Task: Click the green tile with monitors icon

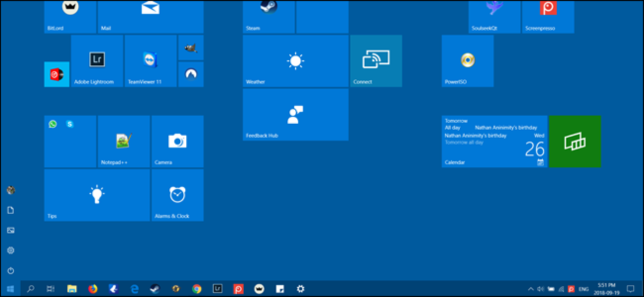Action: 575,142
